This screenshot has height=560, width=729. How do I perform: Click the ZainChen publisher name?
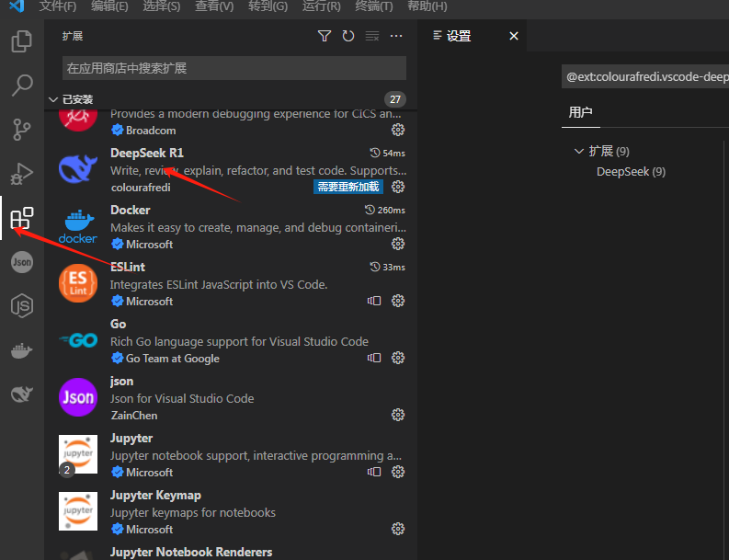pyautogui.click(x=134, y=416)
